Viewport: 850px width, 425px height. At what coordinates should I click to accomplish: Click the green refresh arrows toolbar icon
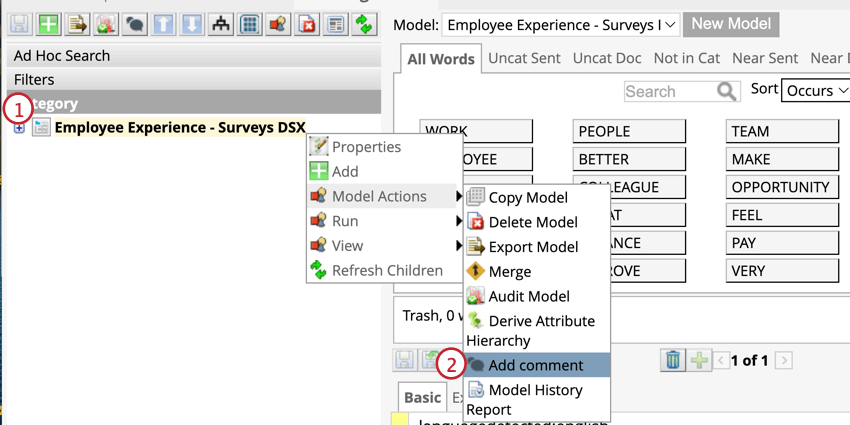pos(365,24)
